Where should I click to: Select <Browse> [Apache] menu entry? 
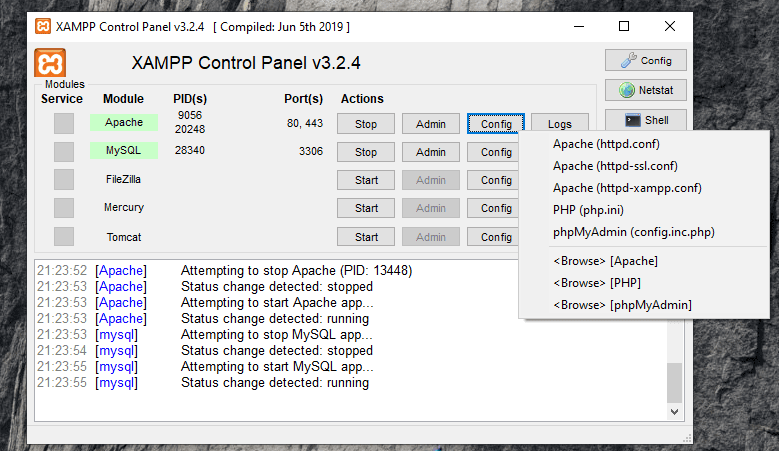(x=644, y=261)
